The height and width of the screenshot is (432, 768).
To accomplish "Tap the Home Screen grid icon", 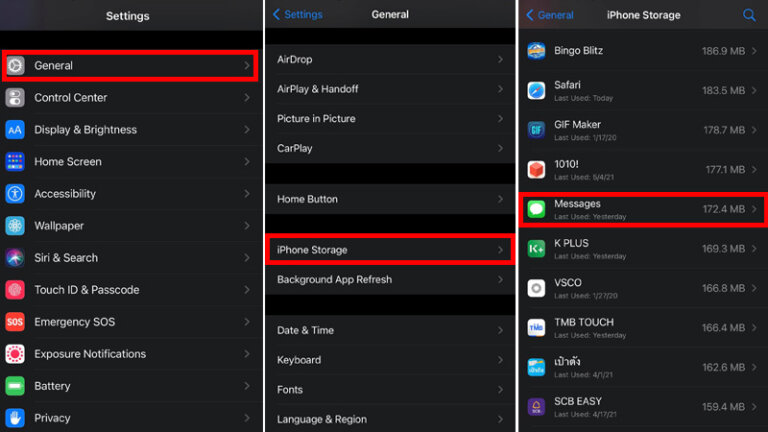I will [15, 162].
